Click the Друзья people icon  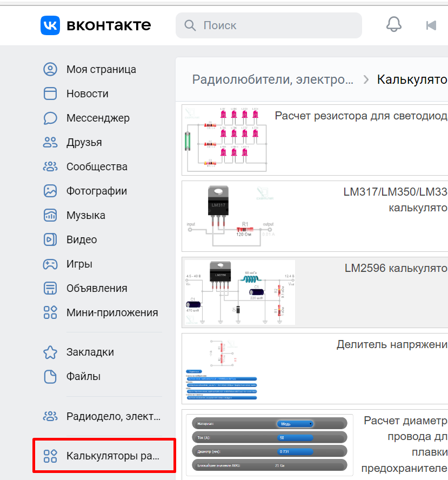click(50, 142)
